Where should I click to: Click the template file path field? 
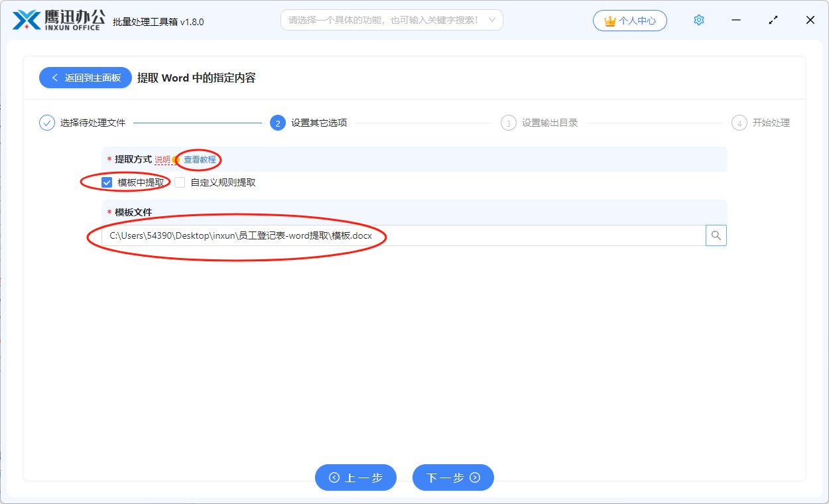(x=403, y=235)
